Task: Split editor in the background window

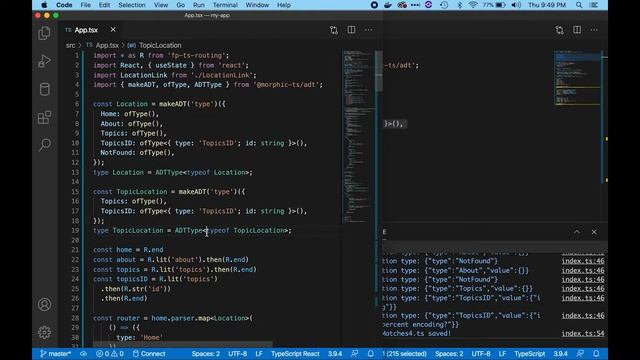Action: coord(577,30)
